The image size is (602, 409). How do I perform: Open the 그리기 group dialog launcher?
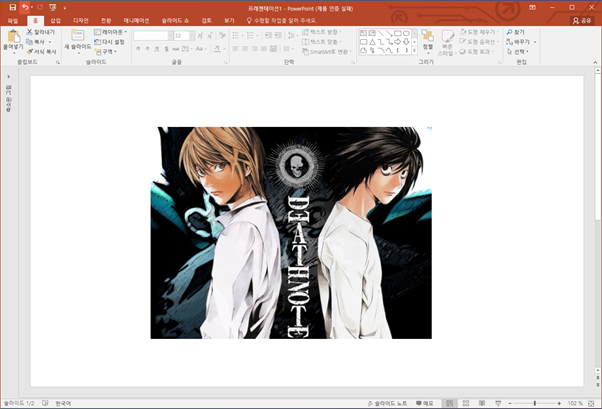(499, 62)
